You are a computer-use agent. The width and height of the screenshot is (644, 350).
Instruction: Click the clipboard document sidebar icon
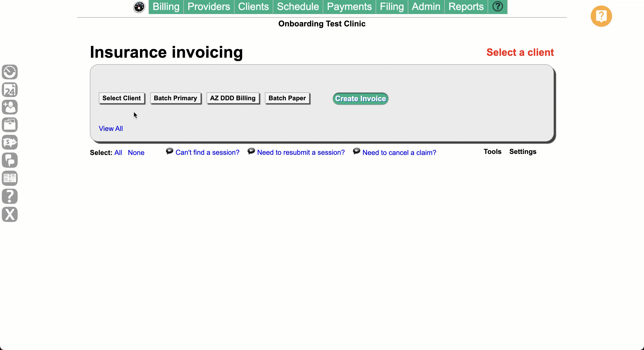pos(10,178)
